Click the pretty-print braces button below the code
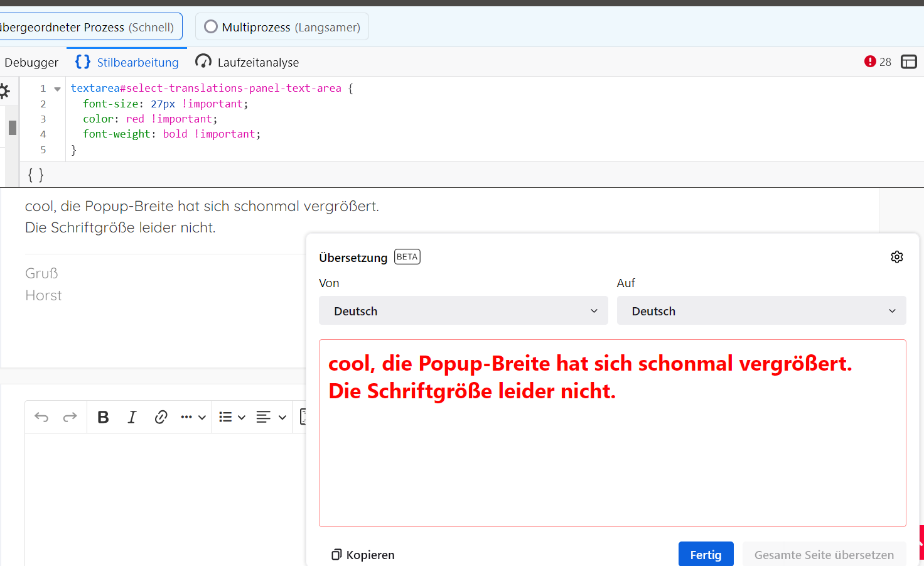924x566 pixels. point(36,175)
